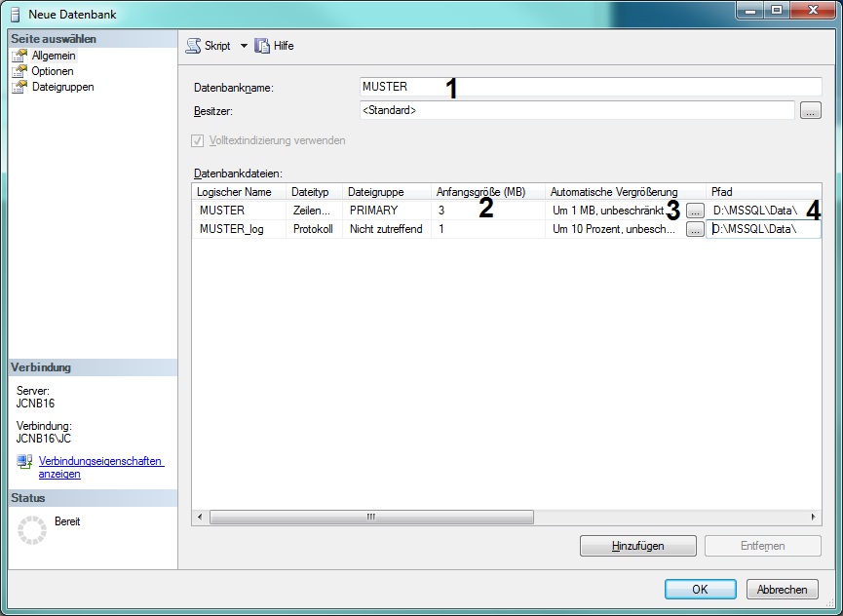
Task: Maximize the Neue Datenbank window
Action: pyautogui.click(x=777, y=10)
